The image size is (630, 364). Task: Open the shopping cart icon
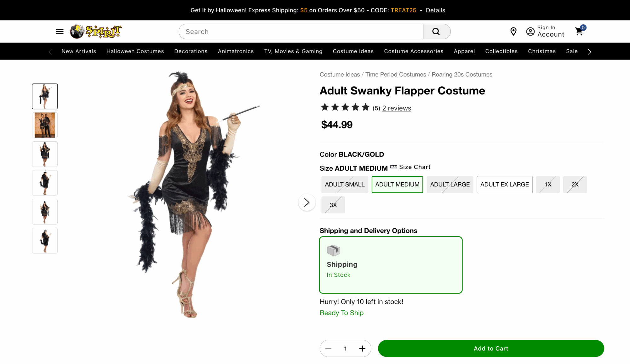pos(579,31)
